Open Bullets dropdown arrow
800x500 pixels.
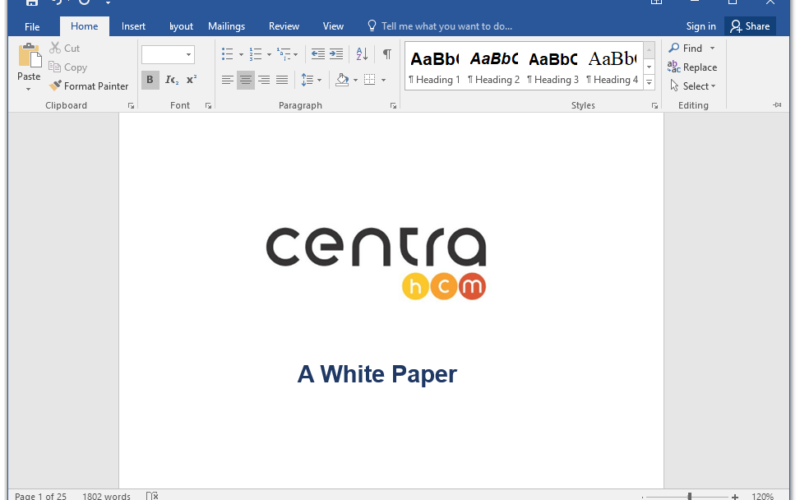click(x=241, y=54)
